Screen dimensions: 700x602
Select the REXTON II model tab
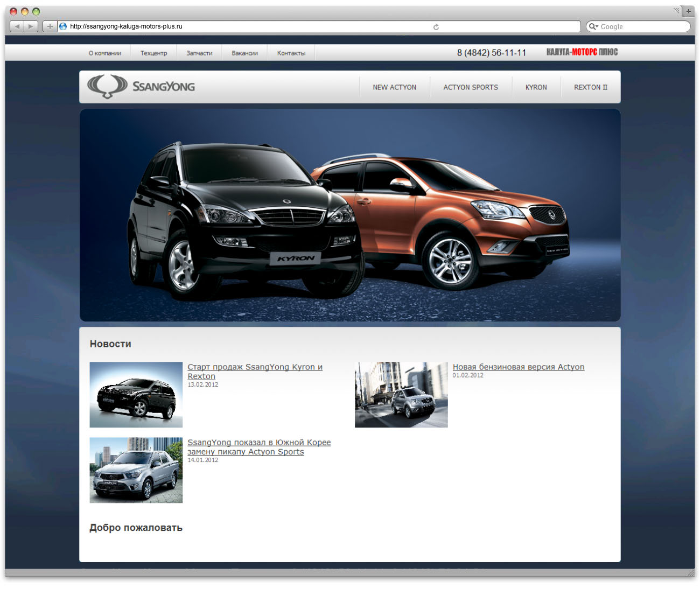[x=591, y=87]
